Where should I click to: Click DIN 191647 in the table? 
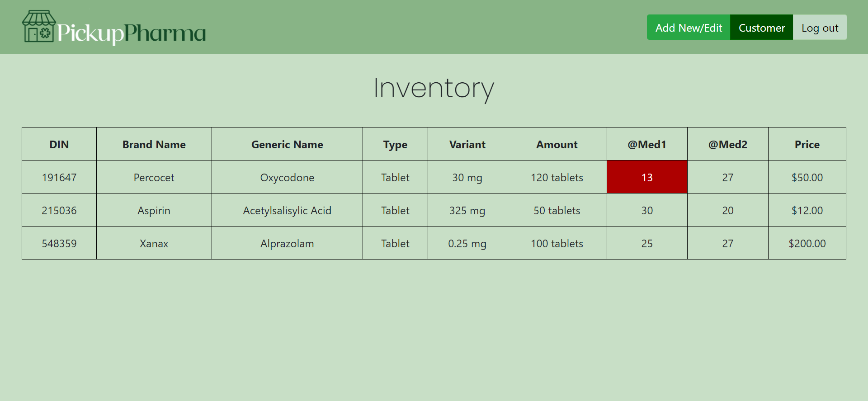(x=59, y=177)
